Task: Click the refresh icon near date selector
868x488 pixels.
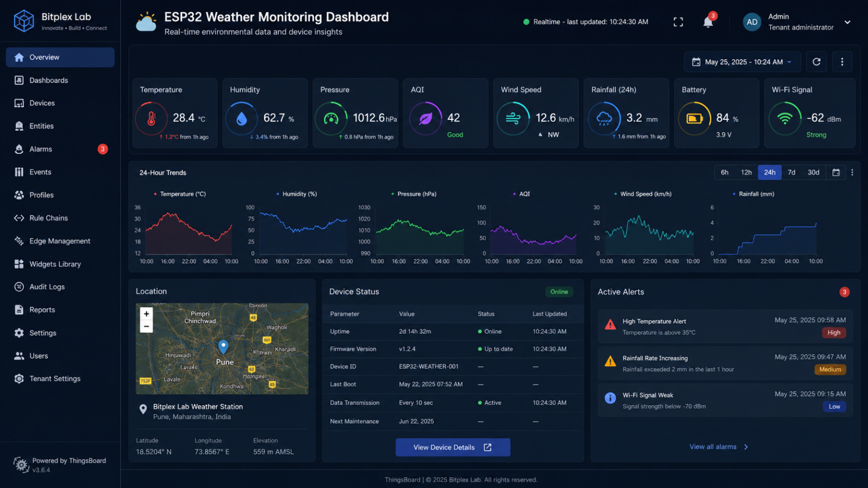Action: coord(816,62)
